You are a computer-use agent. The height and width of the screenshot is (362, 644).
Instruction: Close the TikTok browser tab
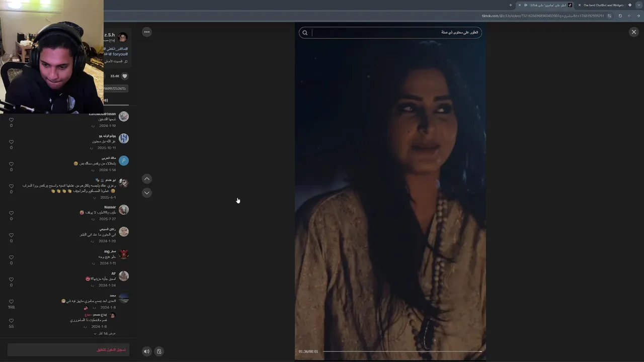coord(520,5)
